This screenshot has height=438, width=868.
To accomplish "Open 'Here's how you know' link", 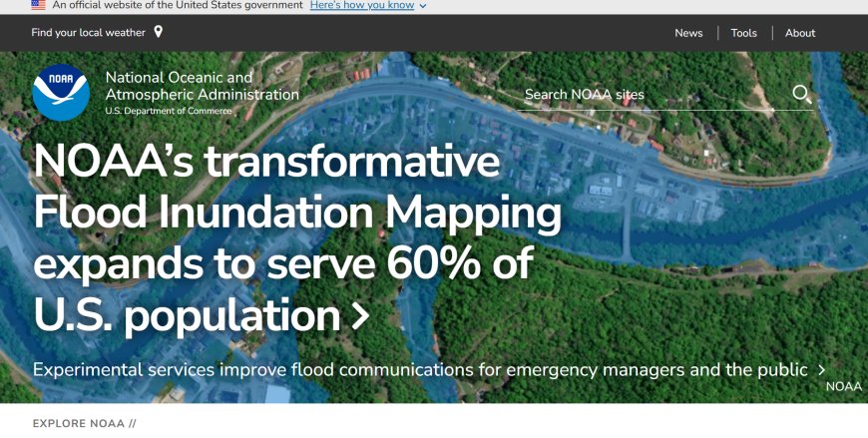I will click(x=362, y=5).
